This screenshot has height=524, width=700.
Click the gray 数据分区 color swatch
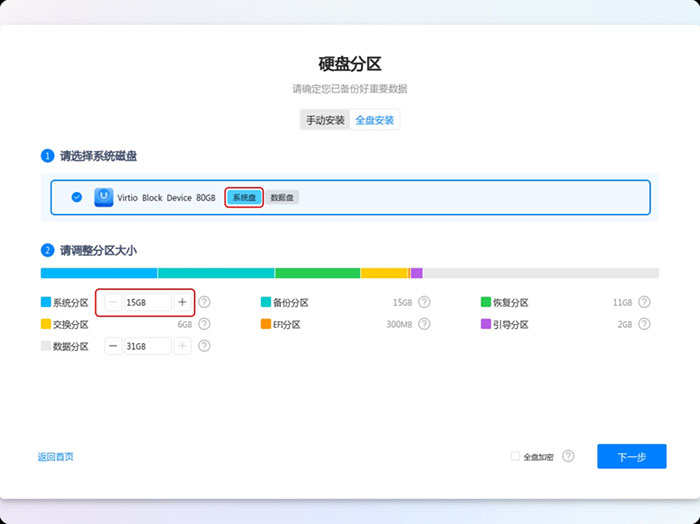point(46,345)
